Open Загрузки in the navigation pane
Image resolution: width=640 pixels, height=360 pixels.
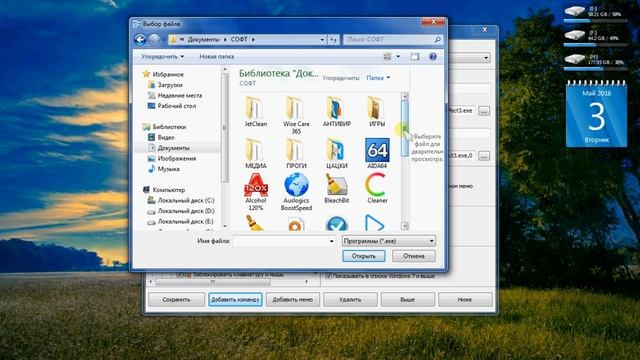165,85
